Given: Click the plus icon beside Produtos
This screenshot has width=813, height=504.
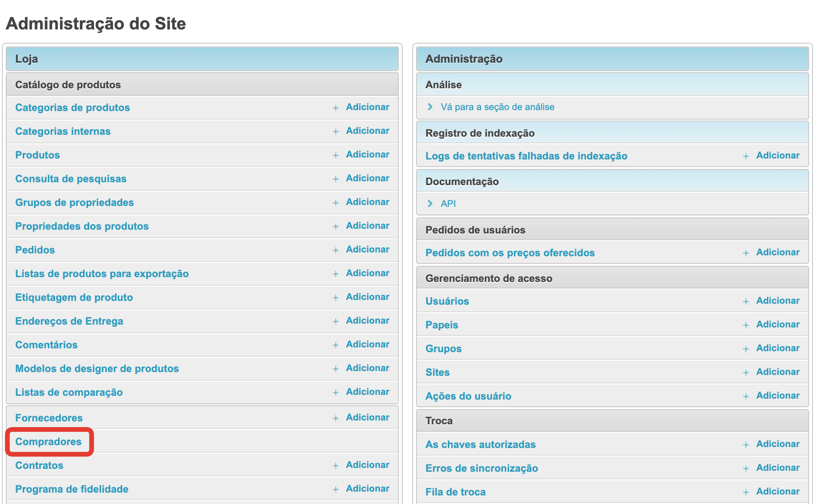Looking at the screenshot, I should (x=335, y=155).
